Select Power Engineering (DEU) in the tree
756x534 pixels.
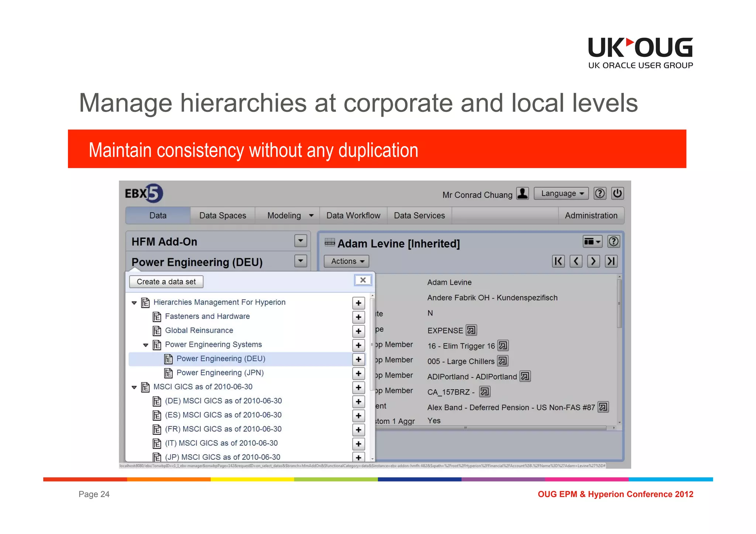221,359
